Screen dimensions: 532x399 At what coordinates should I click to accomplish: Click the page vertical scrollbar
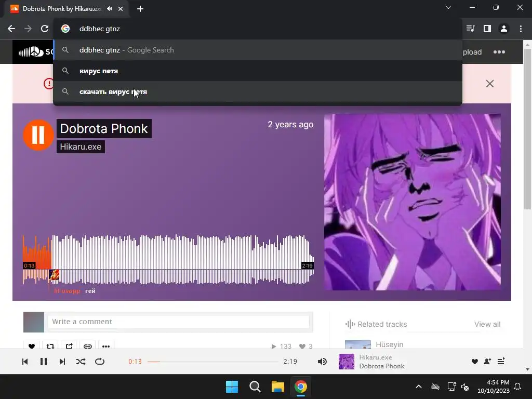[527, 129]
